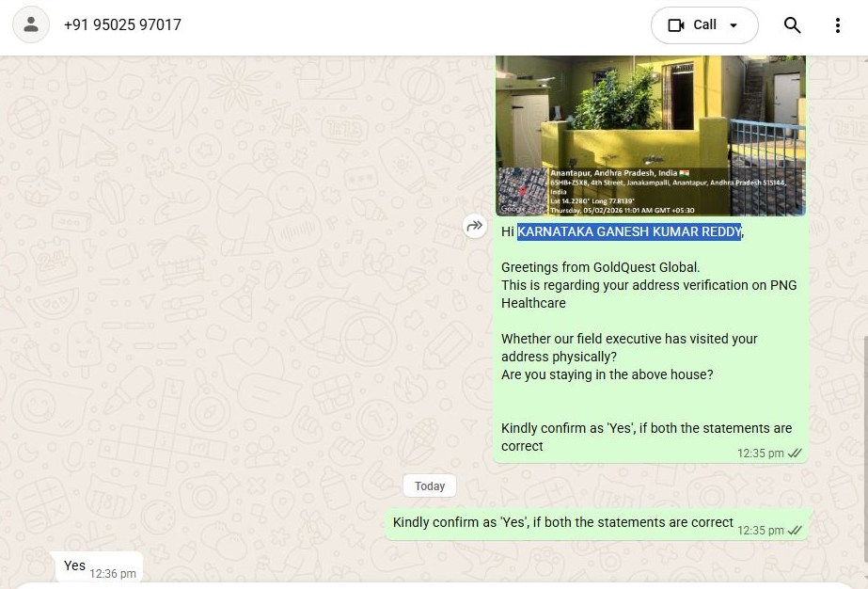
Task: Click the video camera icon in Call button
Action: coord(676,25)
